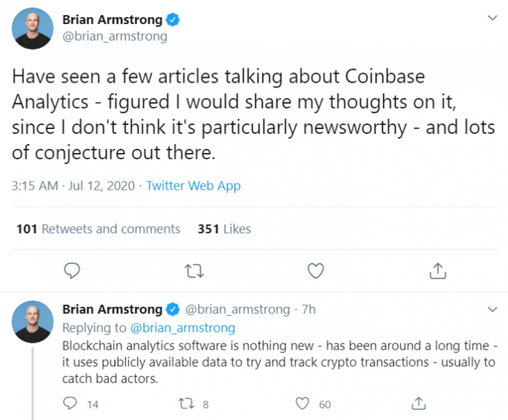
Task: Click the verified badge beside the main name
Action: (x=173, y=20)
